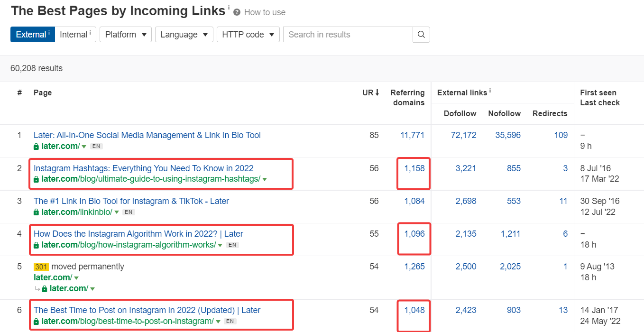Image resolution: width=644 pixels, height=332 pixels.
Task: Click the later.com/linkinbio/ URL
Action: click(77, 212)
